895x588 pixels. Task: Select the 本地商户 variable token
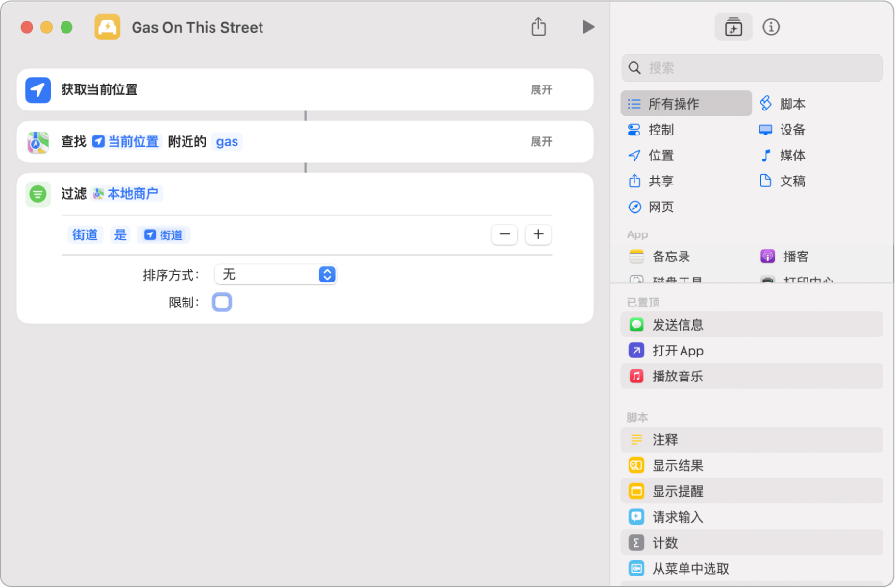pos(127,194)
